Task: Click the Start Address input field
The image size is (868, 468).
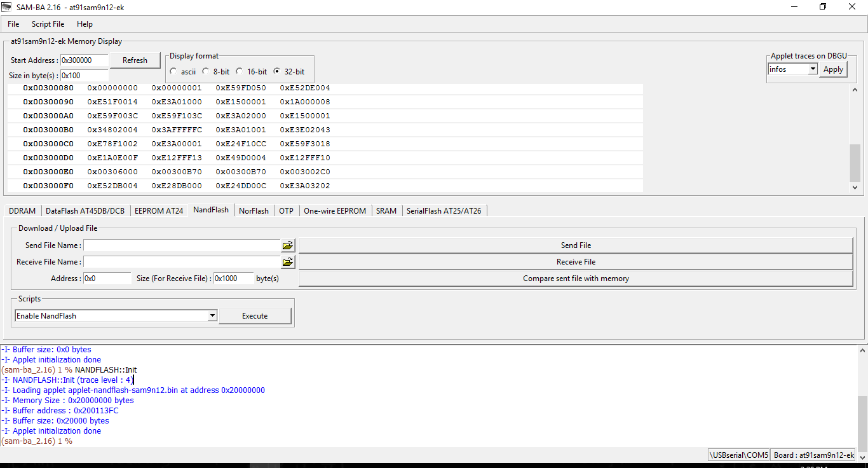Action: (x=85, y=60)
